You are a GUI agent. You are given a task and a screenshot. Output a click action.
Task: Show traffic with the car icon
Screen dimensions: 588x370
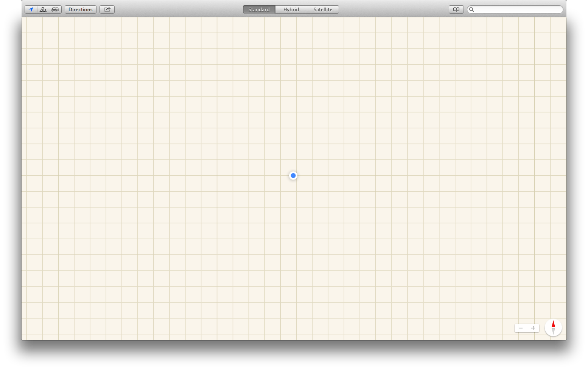[x=55, y=9]
